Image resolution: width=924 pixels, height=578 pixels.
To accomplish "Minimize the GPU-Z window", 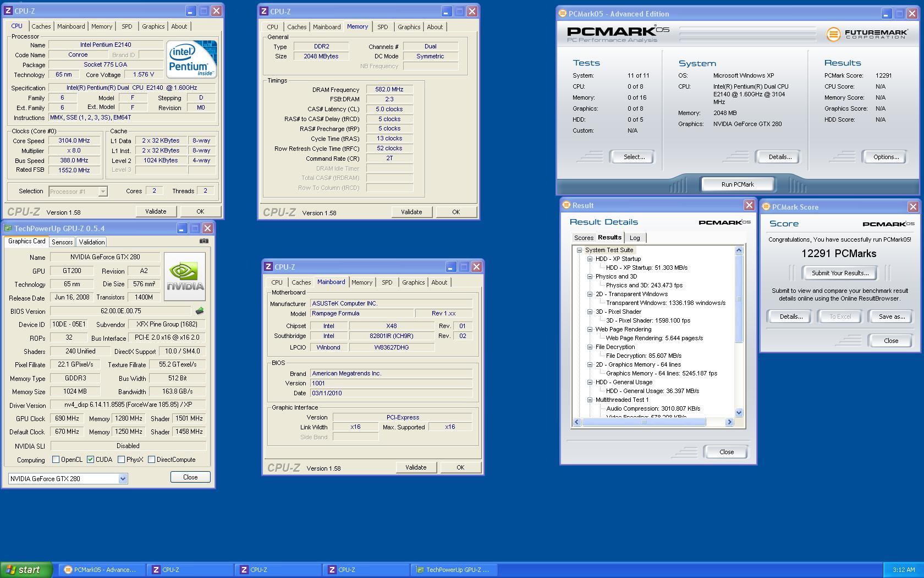I will 182,228.
